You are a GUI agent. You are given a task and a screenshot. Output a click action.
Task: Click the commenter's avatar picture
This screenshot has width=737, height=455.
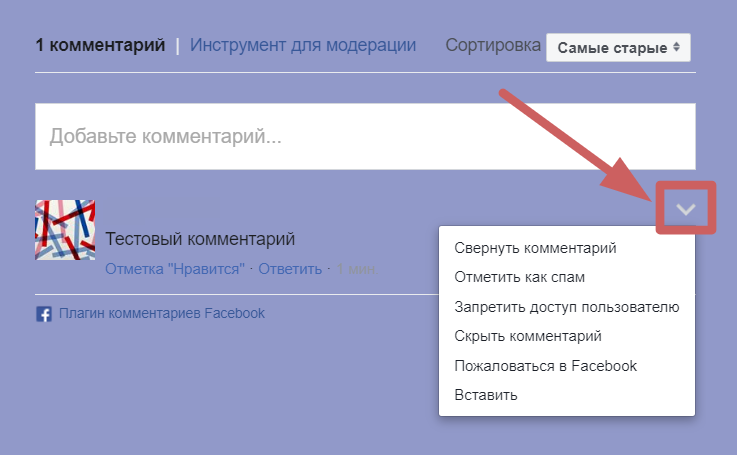(x=65, y=230)
